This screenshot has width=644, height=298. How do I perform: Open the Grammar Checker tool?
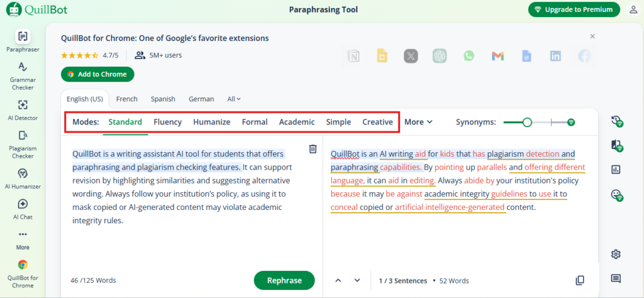[23, 76]
